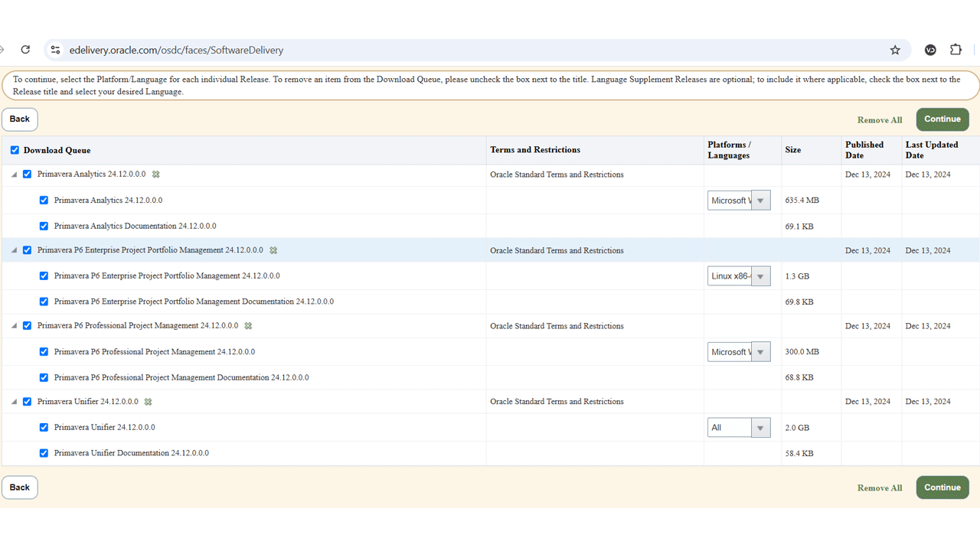Collapse the P6 Professional Project Management group
Viewport: 980px width, 551px height.
[x=14, y=326]
